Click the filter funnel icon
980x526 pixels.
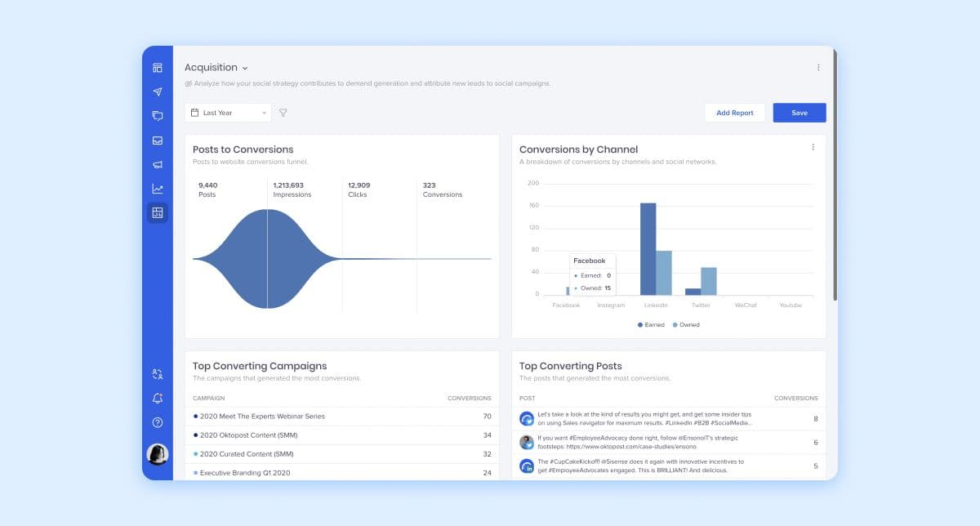[x=283, y=113]
